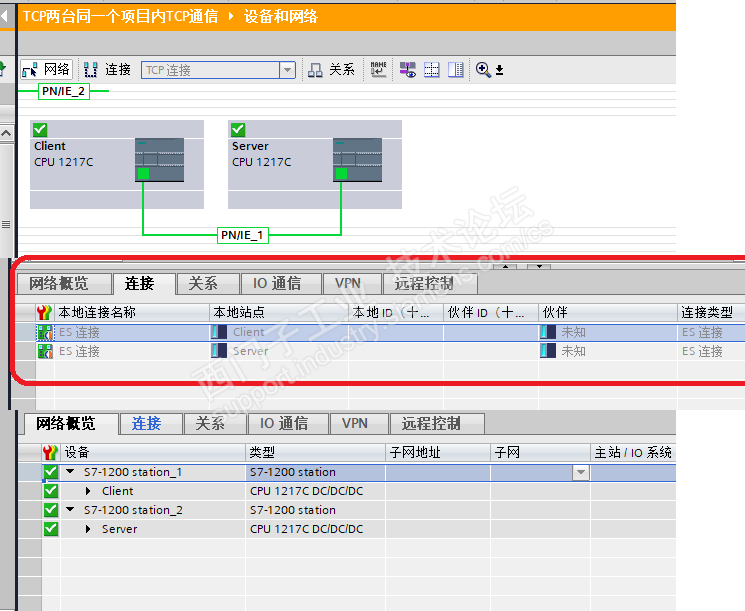This screenshot has height=611, width=745.
Task: Select the Client CPU 1217C module image
Action: 159,160
